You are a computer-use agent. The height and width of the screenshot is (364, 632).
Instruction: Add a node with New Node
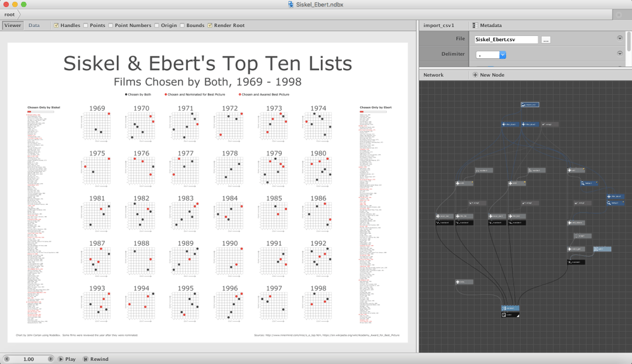coord(488,75)
